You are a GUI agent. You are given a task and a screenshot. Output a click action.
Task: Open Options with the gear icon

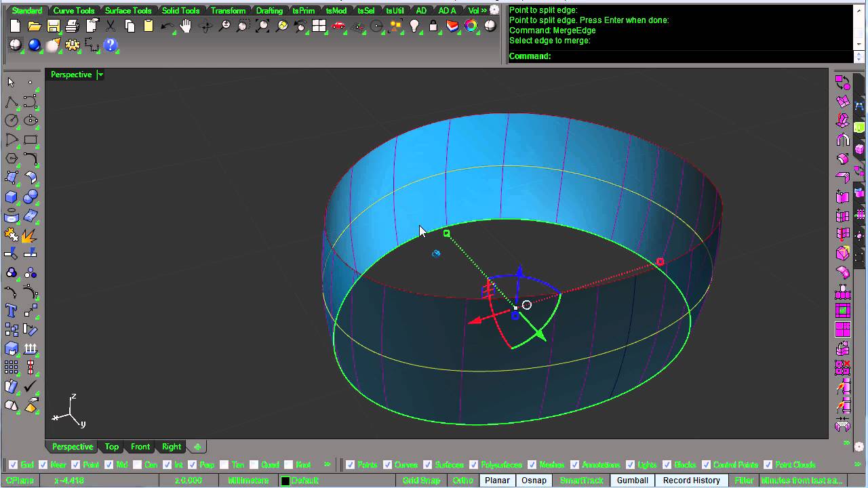pos(72,45)
